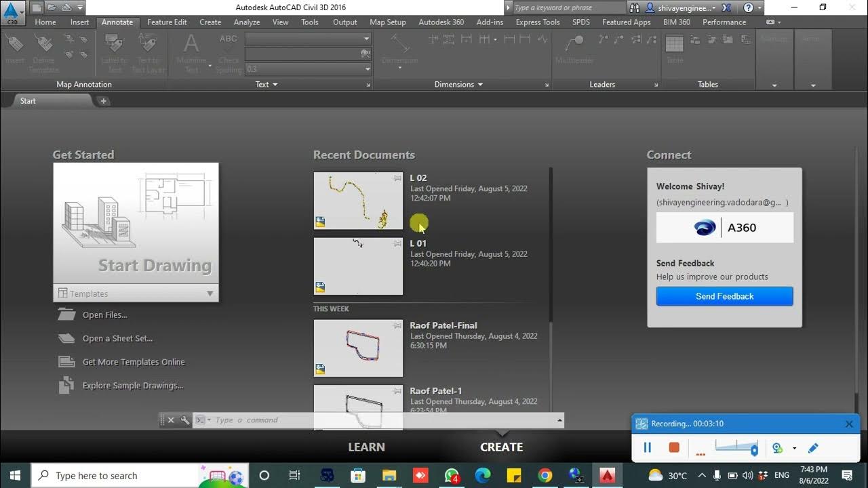
Task: Click the CREATE page label
Action: (x=501, y=447)
